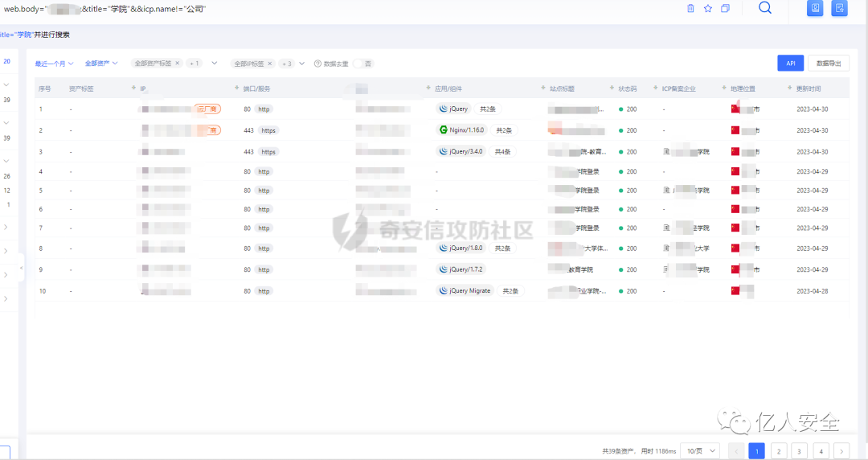868x460 pixels.
Task: Click the small icon beside ICP备案企业 header
Action: 656,88
